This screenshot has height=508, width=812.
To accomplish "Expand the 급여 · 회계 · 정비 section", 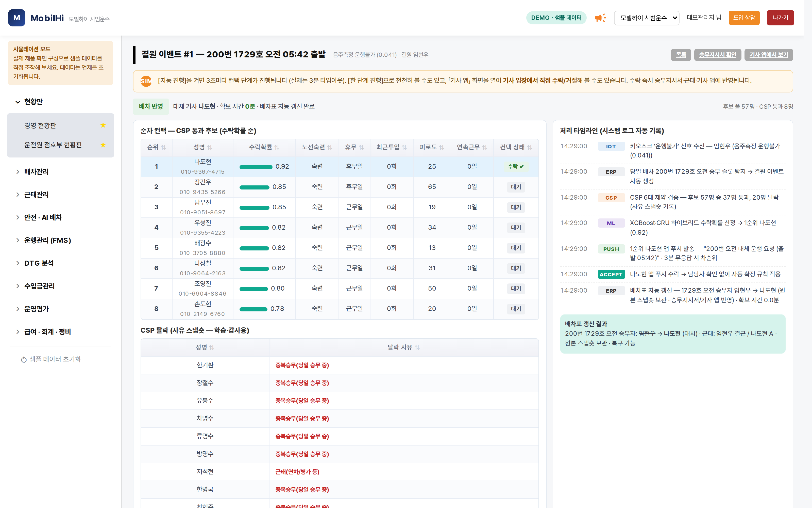I will [60, 332].
